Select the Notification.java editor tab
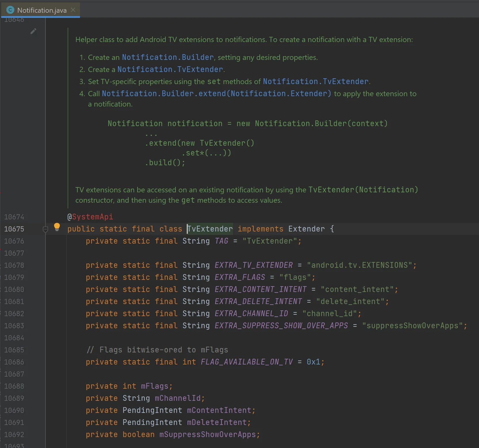 point(42,10)
